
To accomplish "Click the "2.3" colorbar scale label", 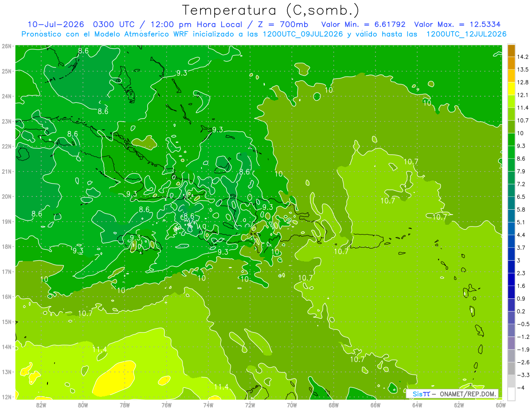I will 521,273.
